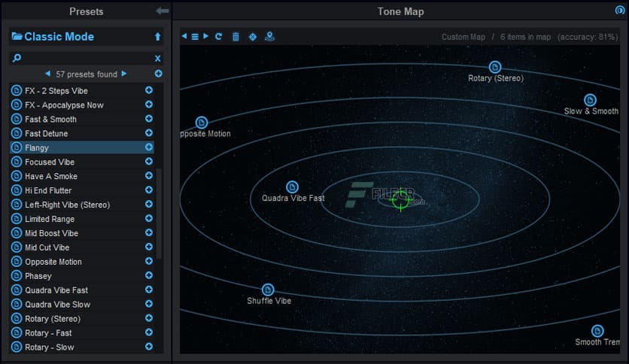Go to next tone map
Image resolution: width=629 pixels, height=364 pixels.
[206, 36]
